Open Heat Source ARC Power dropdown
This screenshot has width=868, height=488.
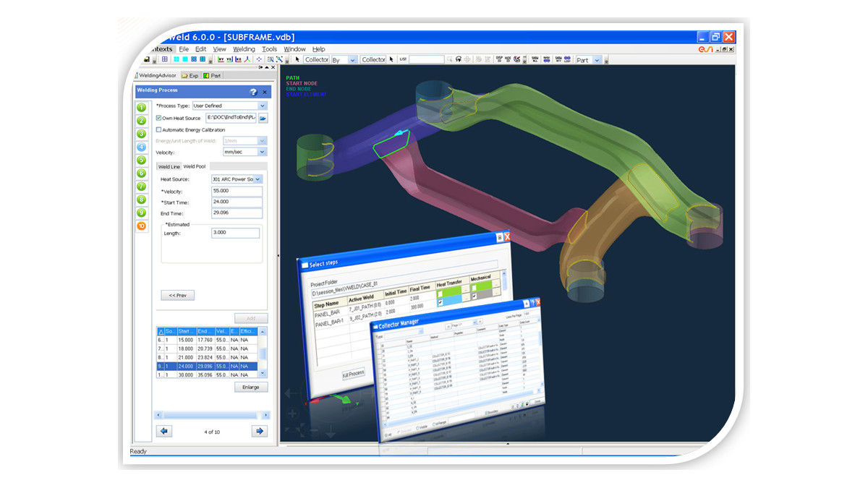point(258,179)
